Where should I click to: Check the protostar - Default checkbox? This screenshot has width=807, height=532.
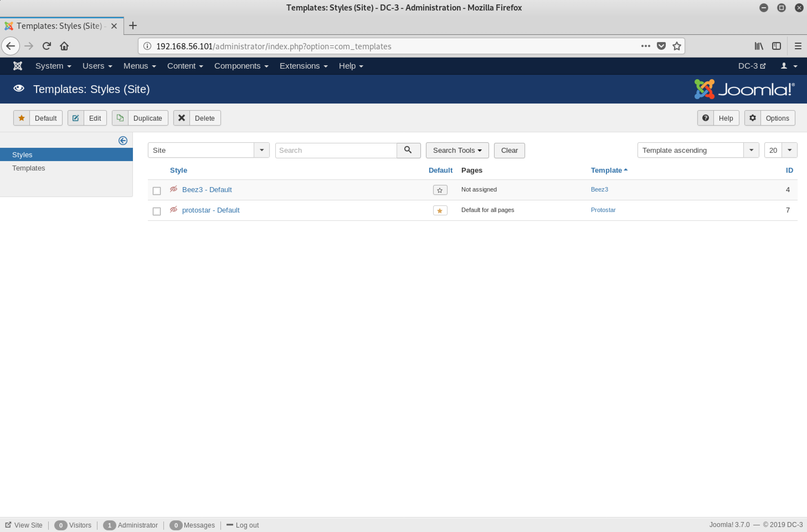click(156, 211)
